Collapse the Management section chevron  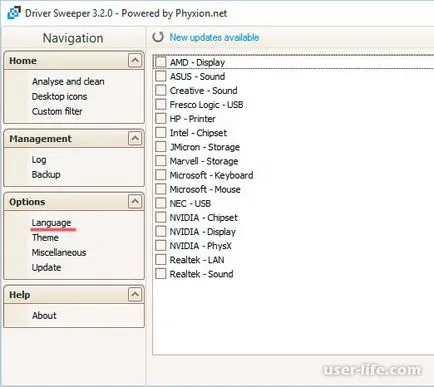135,138
